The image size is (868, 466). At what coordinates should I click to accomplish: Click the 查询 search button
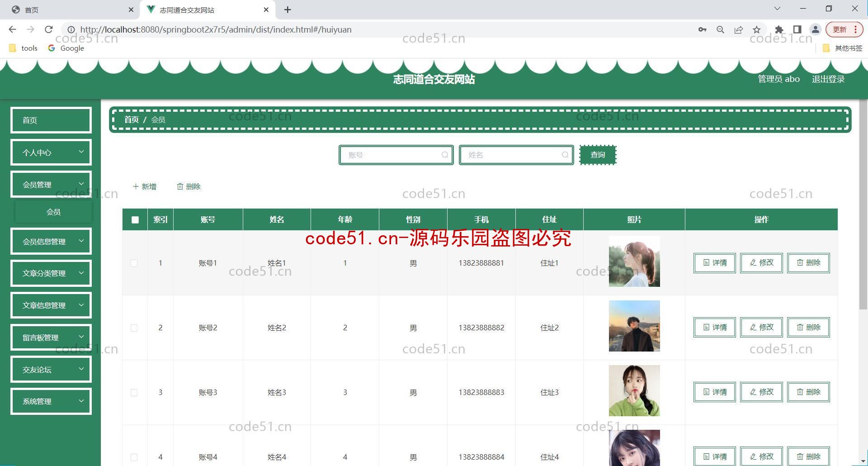tap(598, 155)
